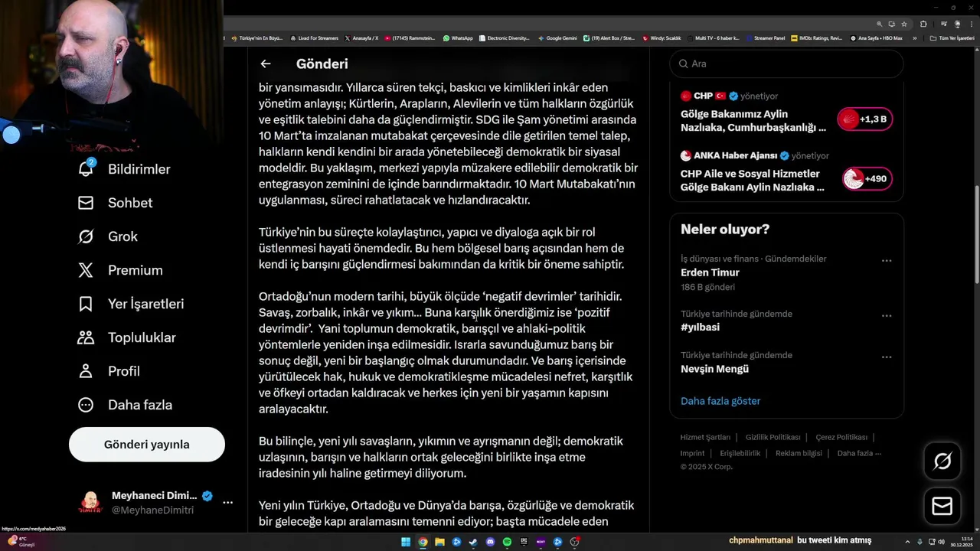Join ANKA Haber Ajansı live bubble +490
The width and height of the screenshot is (980, 551).
tap(867, 179)
